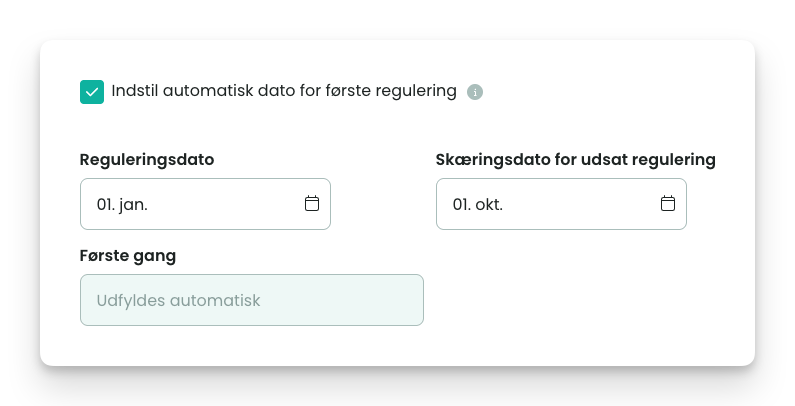Show the tooltip about automatic first regulation
Screen dimensions: 795x406
(475, 92)
